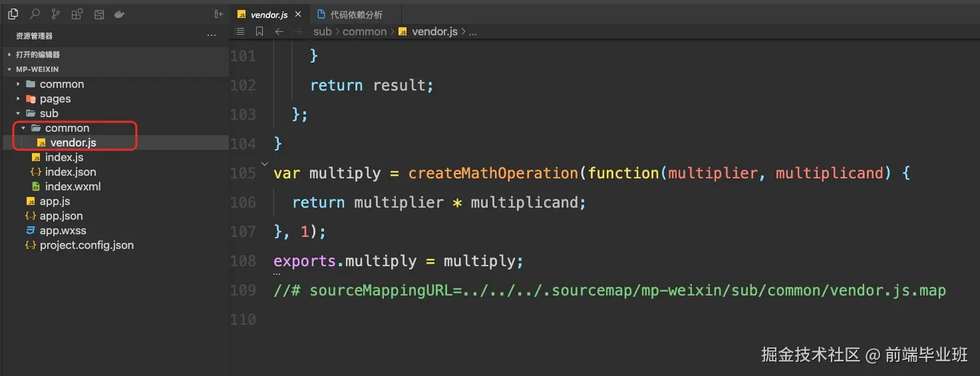The width and height of the screenshot is (980, 376).
Task: Click the bookmark icon above the editor
Action: pos(259,31)
